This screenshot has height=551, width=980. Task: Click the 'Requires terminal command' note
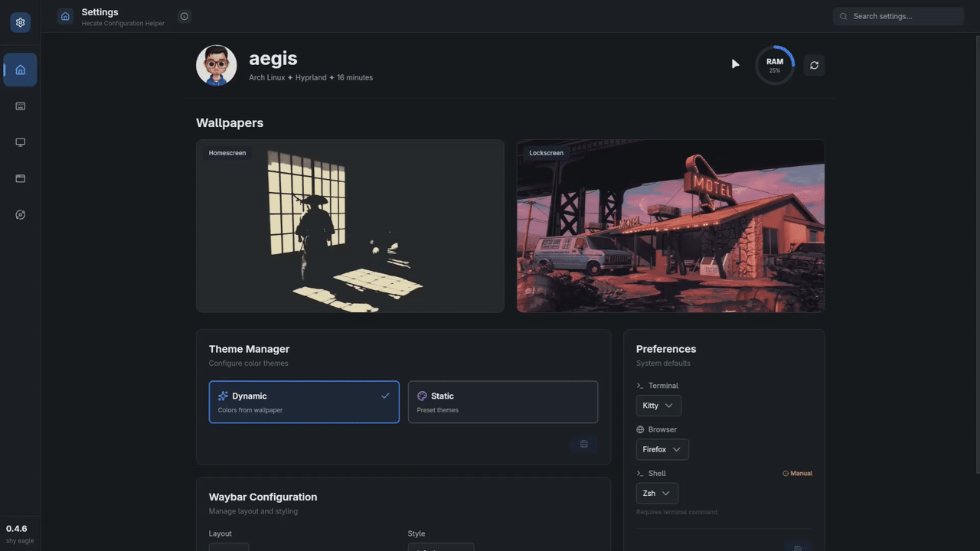[677, 512]
